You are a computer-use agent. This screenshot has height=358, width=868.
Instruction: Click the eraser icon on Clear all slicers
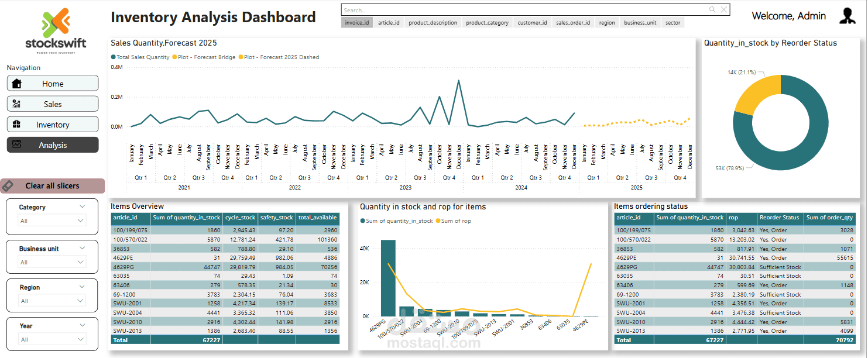point(8,186)
